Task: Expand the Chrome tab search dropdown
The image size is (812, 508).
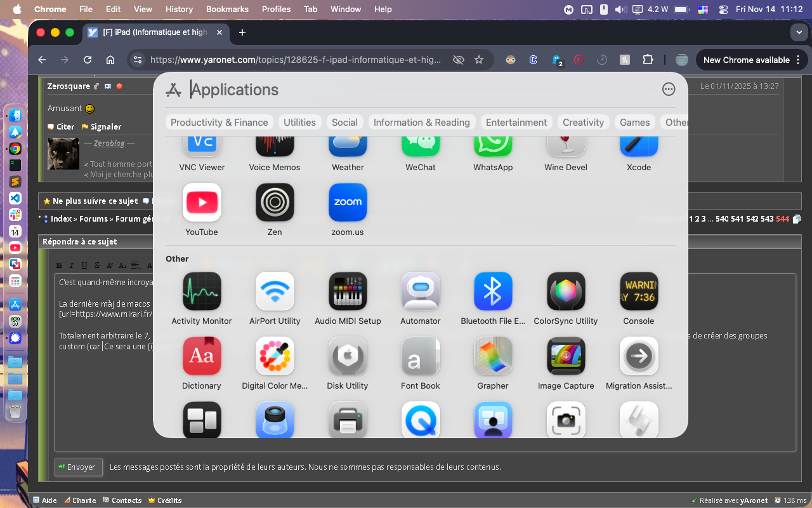Action: [x=798, y=32]
